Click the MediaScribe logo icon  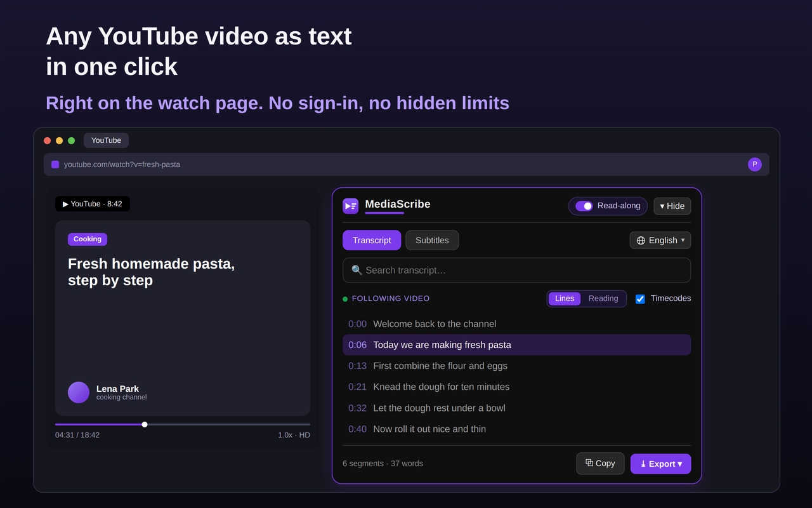tap(350, 206)
